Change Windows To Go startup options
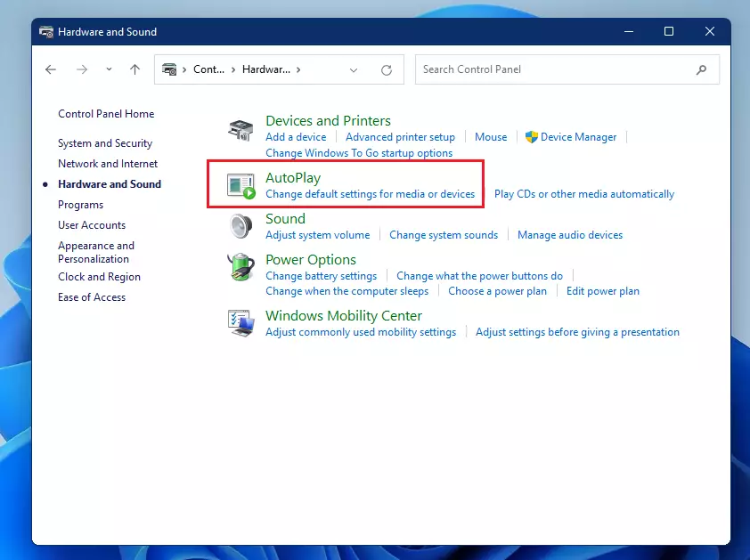The height and width of the screenshot is (560, 750). click(x=359, y=153)
